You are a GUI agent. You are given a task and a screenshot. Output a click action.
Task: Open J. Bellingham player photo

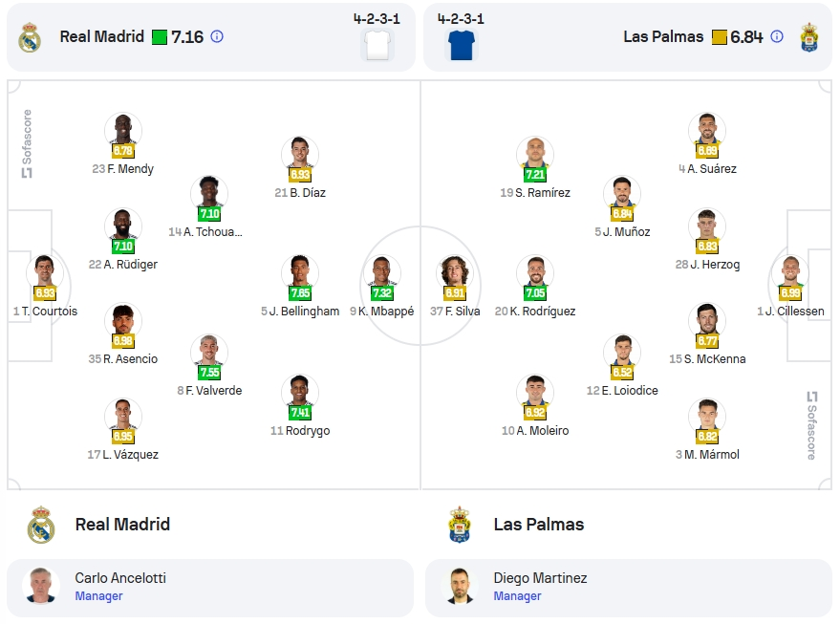click(300, 272)
